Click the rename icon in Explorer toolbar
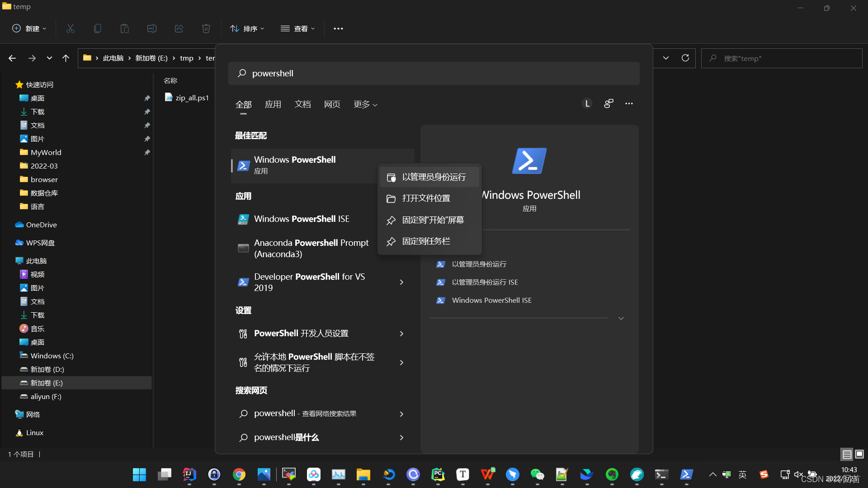 (152, 28)
